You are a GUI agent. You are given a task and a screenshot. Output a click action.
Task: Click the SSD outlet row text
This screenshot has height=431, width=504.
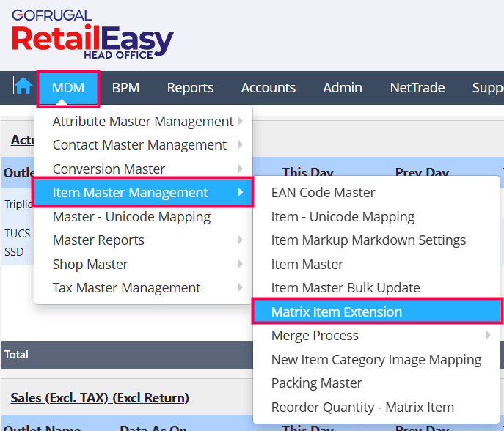[14, 252]
